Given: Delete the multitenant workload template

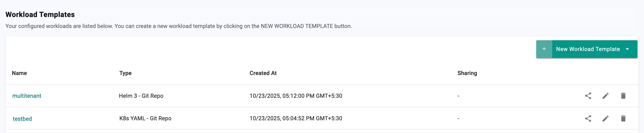Looking at the screenshot, I should tap(623, 96).
